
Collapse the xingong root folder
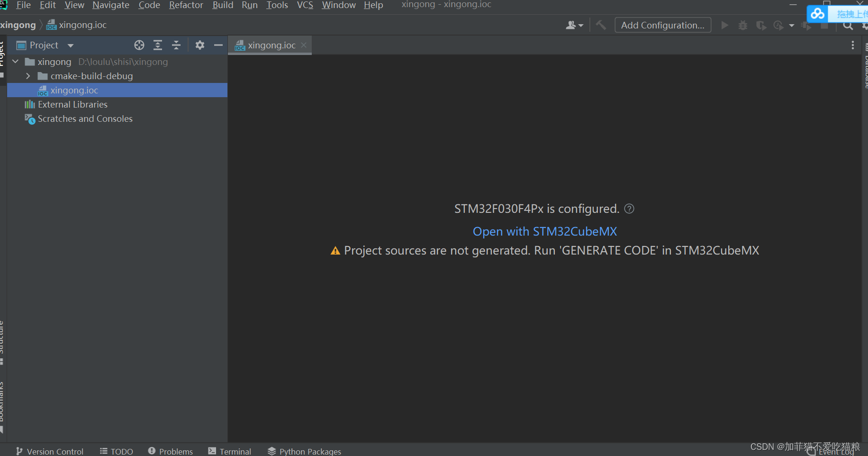pos(15,62)
